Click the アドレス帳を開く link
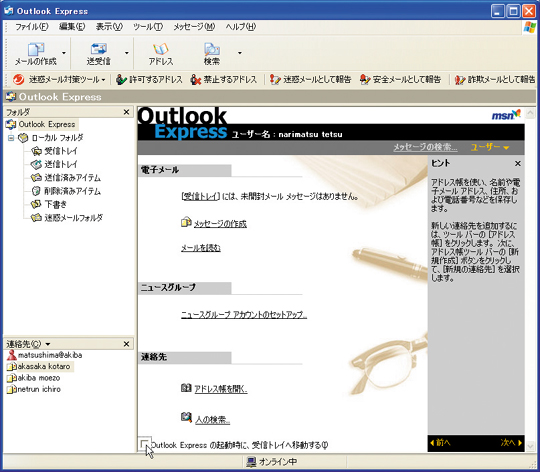Viewport: 540px width, 472px height. (221, 389)
